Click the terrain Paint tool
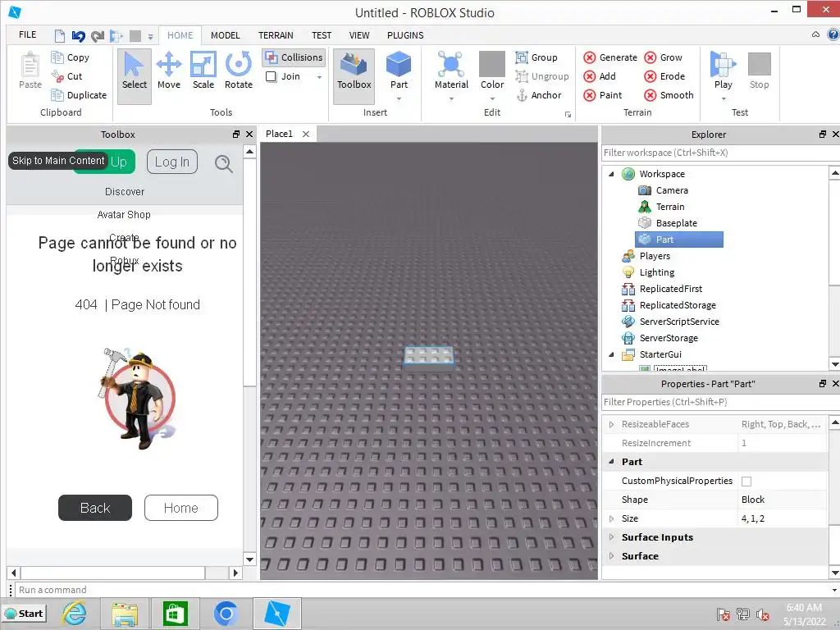The width and height of the screenshot is (840, 630). tap(603, 95)
